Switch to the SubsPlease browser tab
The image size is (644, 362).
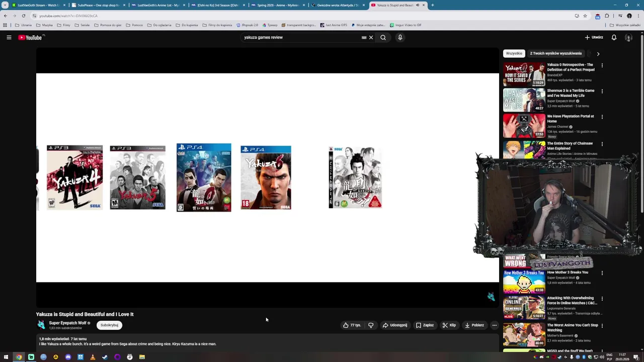[x=97, y=5]
